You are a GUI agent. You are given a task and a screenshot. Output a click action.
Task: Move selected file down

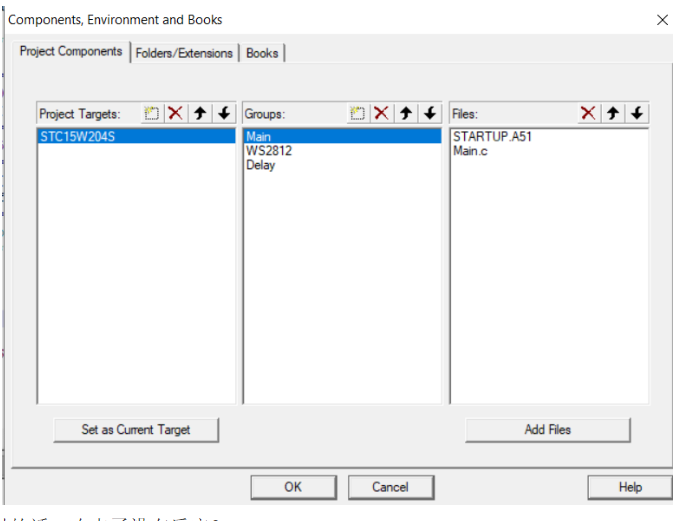(637, 113)
